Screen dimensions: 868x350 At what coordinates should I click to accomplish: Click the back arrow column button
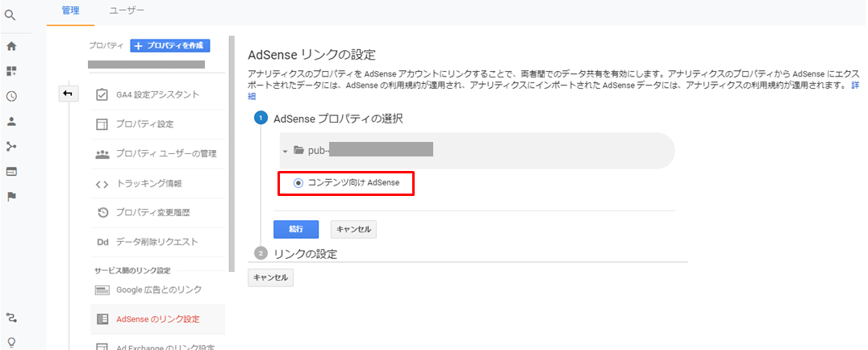(68, 94)
